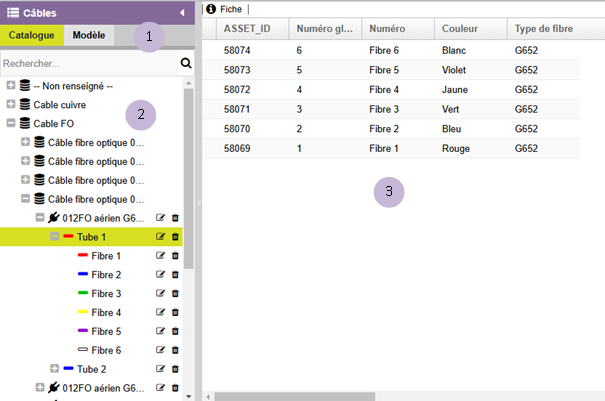Image resolution: width=605 pixels, height=401 pixels.
Task: Select the Catalogue tab
Action: 31,35
